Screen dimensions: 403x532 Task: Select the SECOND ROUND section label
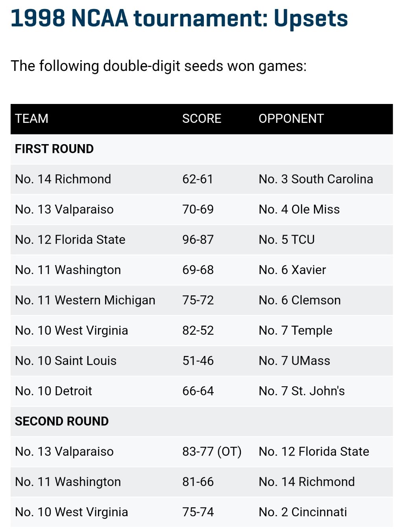tap(62, 421)
